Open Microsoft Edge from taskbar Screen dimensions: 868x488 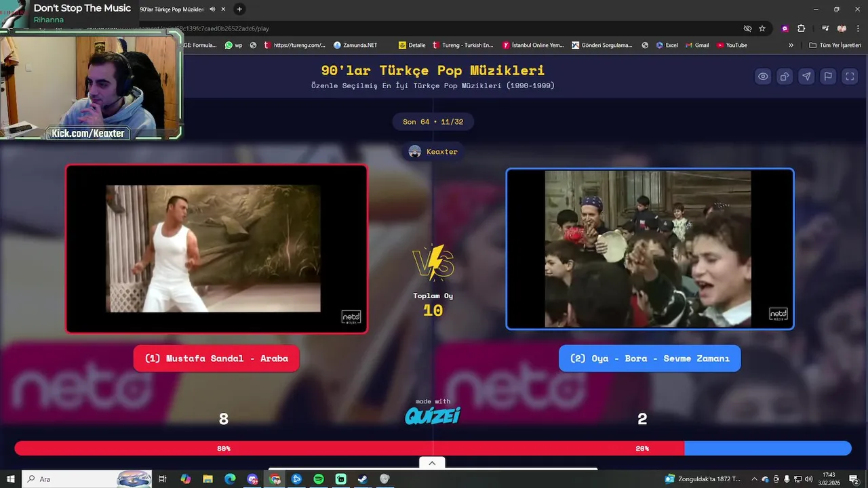230,479
